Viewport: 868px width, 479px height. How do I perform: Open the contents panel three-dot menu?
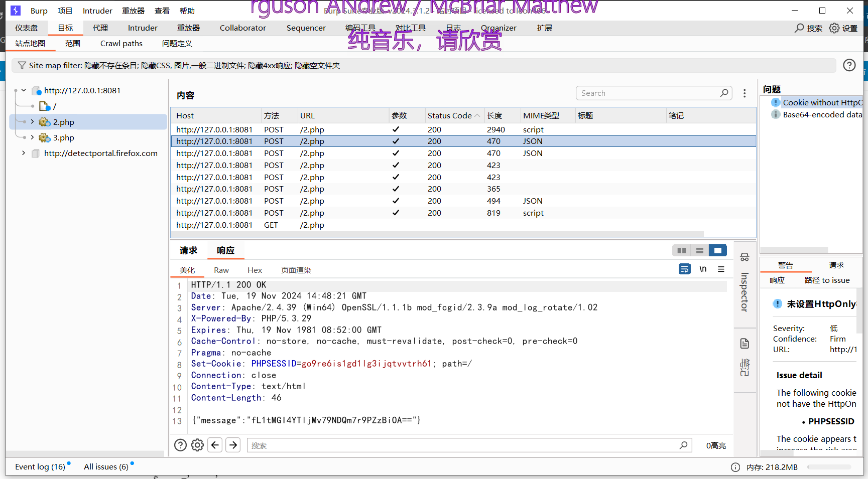tap(745, 93)
